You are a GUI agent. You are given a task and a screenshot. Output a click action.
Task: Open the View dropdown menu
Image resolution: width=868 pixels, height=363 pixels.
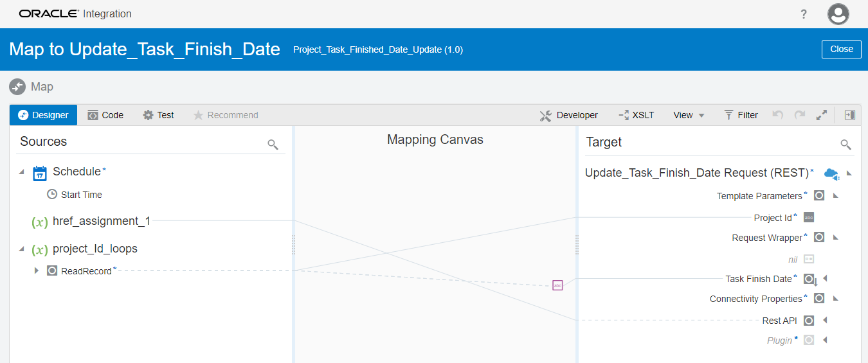click(x=689, y=115)
